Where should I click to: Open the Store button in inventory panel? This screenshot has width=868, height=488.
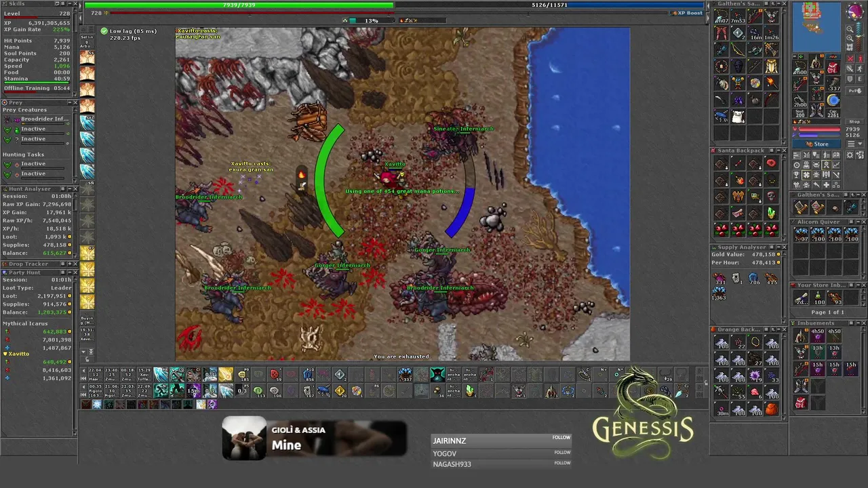[816, 144]
